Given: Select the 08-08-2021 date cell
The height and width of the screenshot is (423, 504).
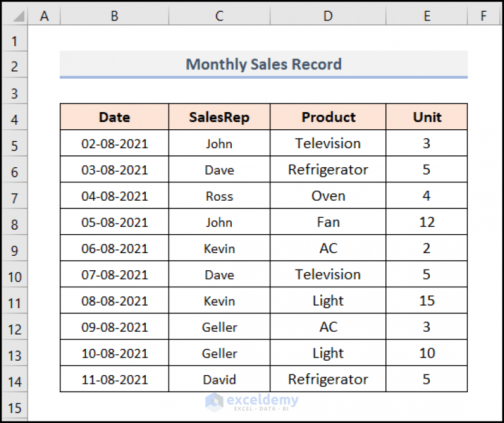Looking at the screenshot, I should coord(114,300).
